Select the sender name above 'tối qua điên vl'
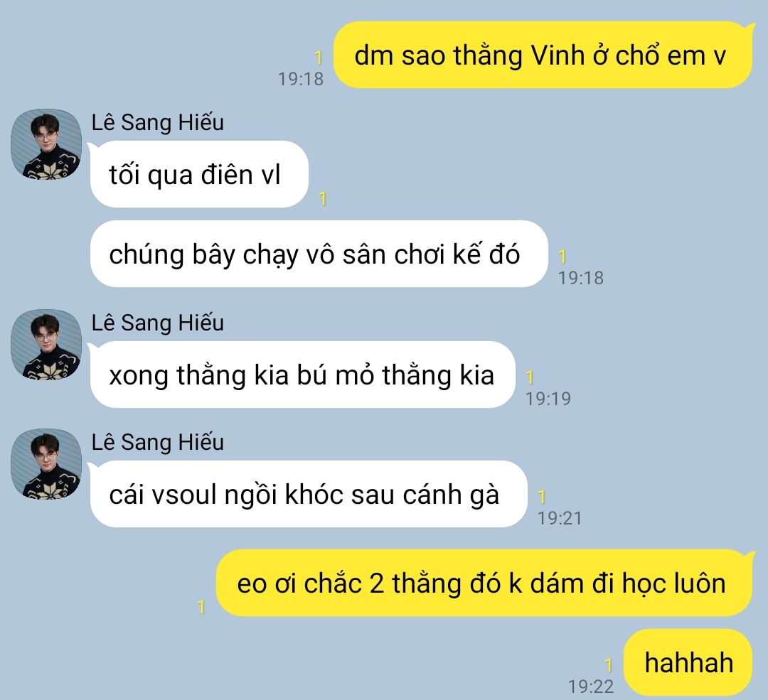This screenshot has height=700, width=768. tap(158, 122)
